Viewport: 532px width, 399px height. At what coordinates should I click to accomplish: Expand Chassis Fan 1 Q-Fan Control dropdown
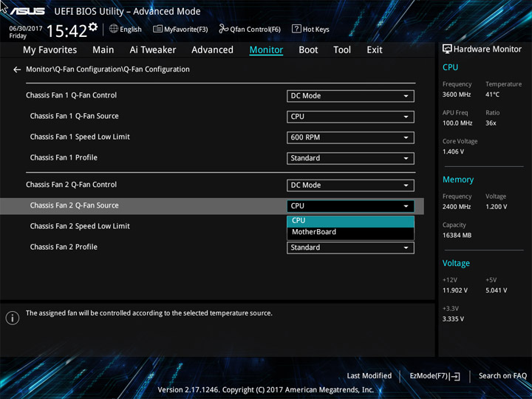(350, 96)
